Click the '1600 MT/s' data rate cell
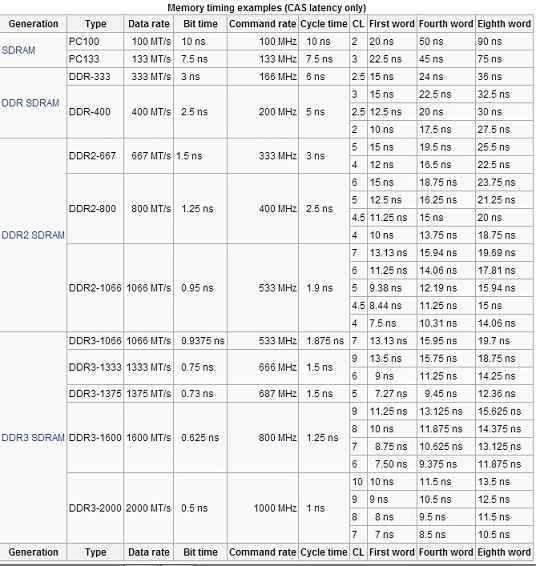The width and height of the screenshot is (536, 566). [x=148, y=437]
